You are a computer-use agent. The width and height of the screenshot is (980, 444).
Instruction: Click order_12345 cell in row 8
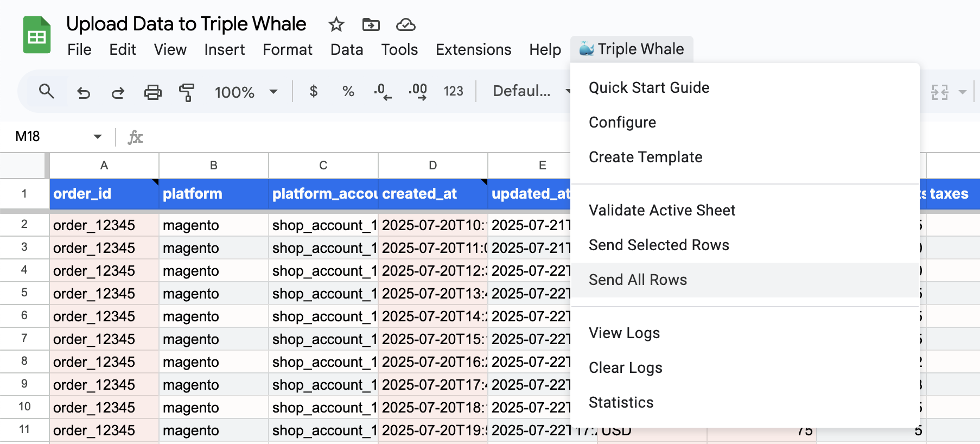click(x=104, y=361)
